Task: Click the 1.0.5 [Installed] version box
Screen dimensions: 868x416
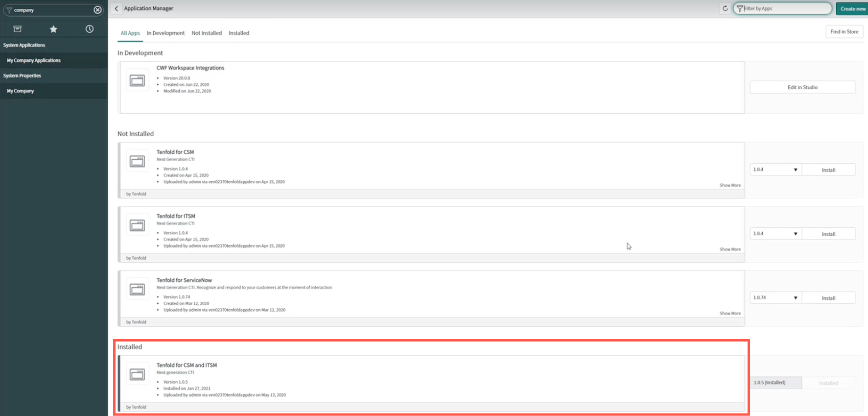Action: 776,383
